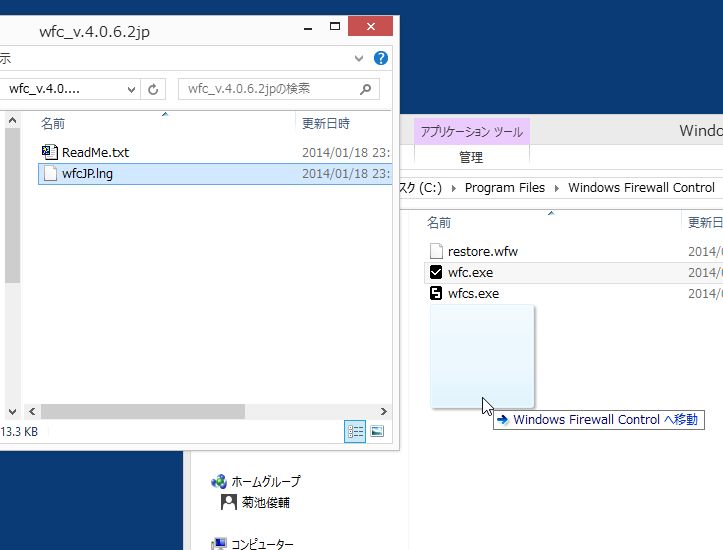Click the vertical scrollbar up arrow
This screenshot has height=550, width=723.
pyautogui.click(x=12, y=121)
